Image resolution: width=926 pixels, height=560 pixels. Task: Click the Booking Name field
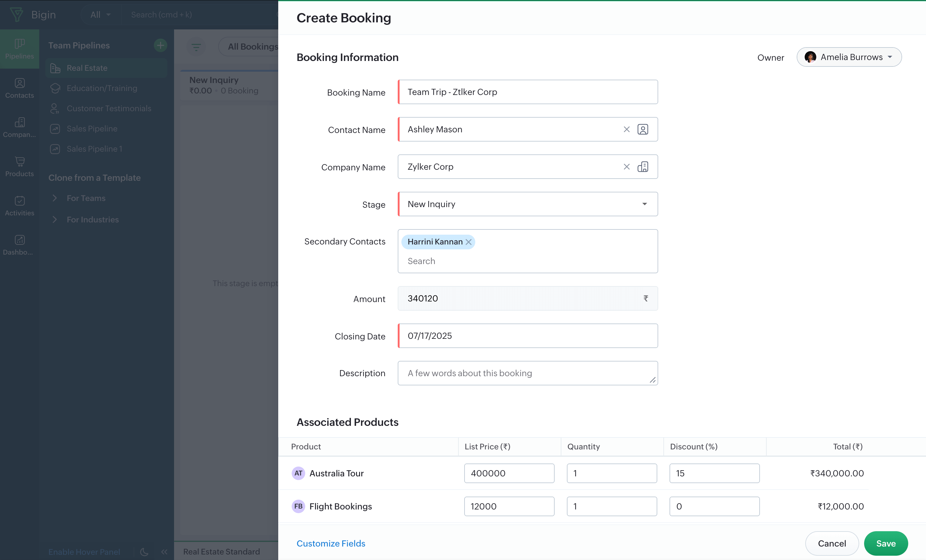point(528,92)
